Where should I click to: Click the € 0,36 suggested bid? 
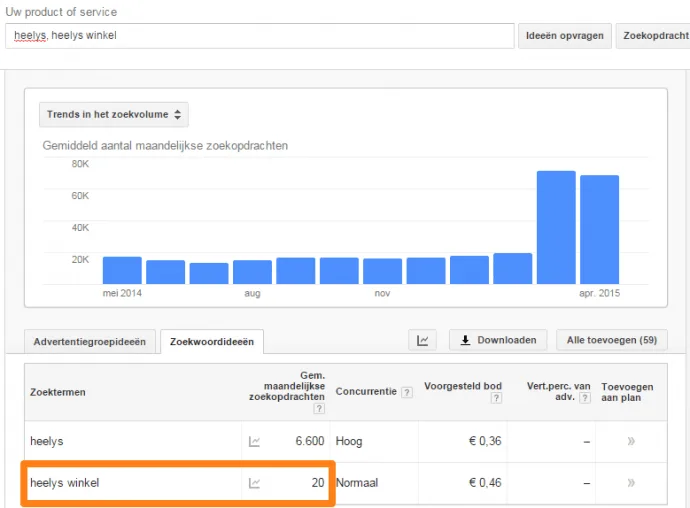485,441
